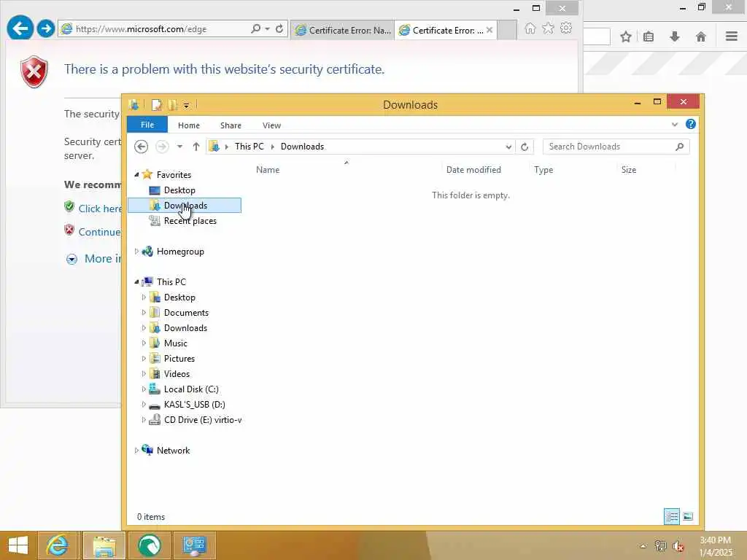Click the Internet Explorer address bar URL

(141, 29)
